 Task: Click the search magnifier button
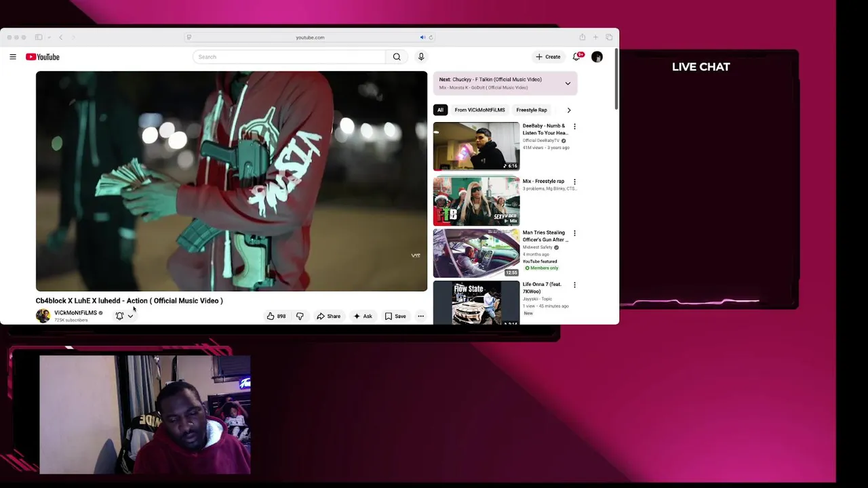pyautogui.click(x=397, y=57)
